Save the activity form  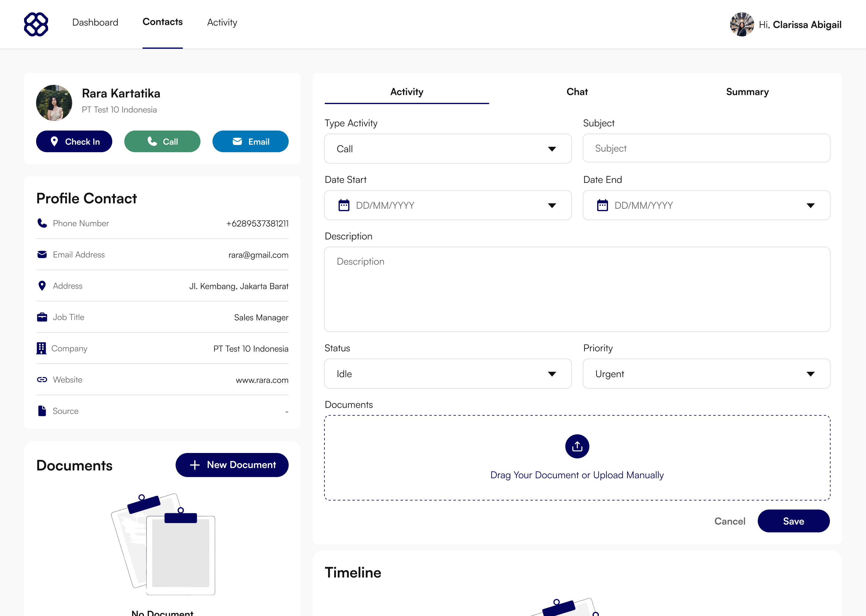(794, 521)
